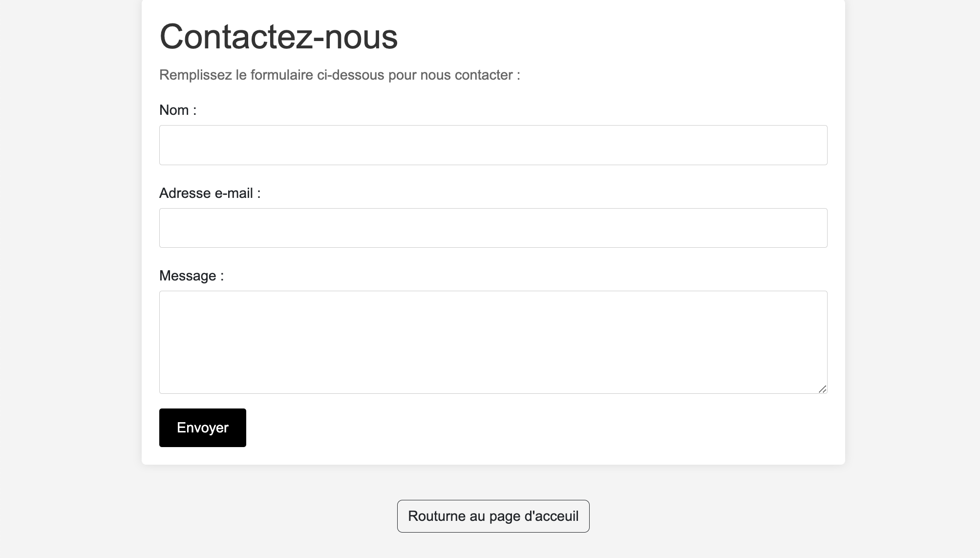
Task: Click into the Message textarea
Action: pos(493,342)
